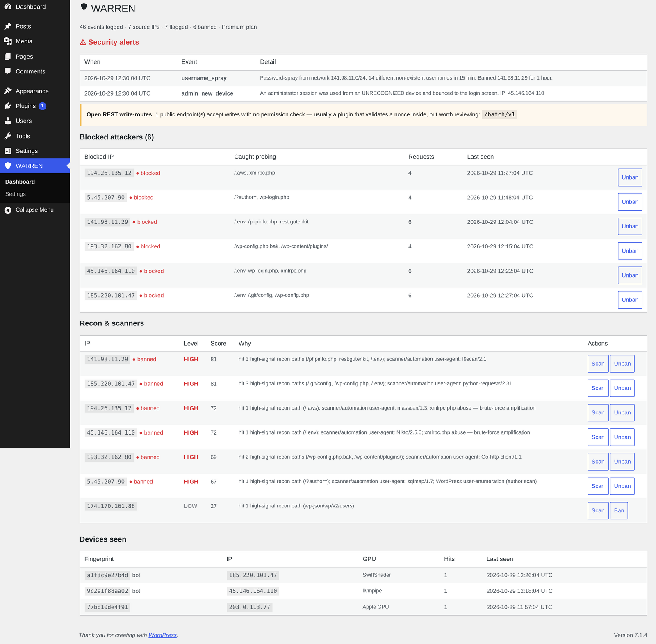Image resolution: width=656 pixels, height=644 pixels.
Task: Follow the WordPress footer link
Action: tap(162, 635)
